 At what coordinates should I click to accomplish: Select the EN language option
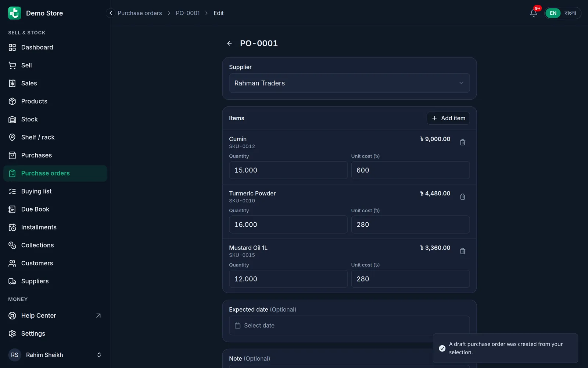pyautogui.click(x=553, y=13)
